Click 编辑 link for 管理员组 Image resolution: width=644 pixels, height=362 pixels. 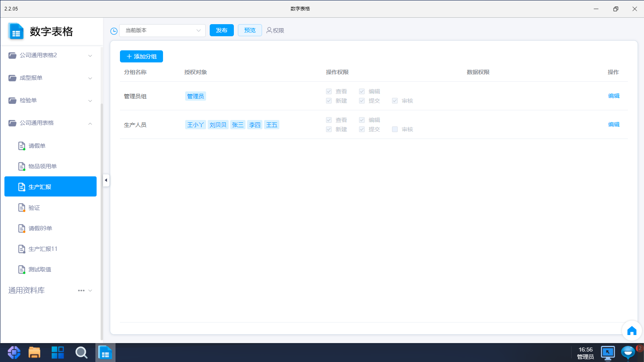point(614,96)
